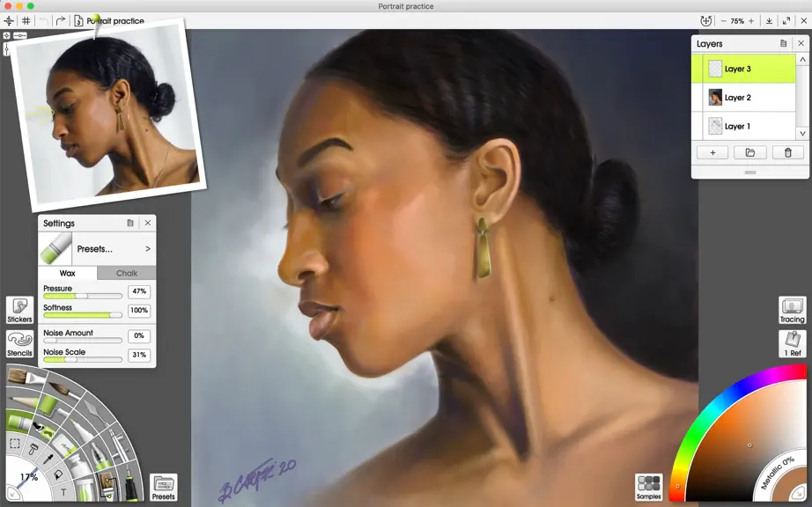The height and width of the screenshot is (507, 812).
Task: Click the pinned reference photo thumbnail
Action: click(108, 114)
